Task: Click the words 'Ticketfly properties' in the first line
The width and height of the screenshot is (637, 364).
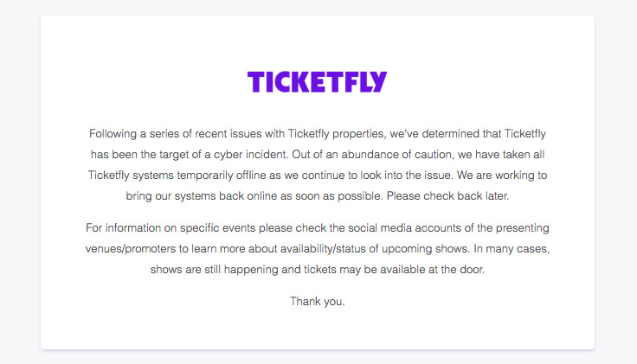Action: [336, 134]
